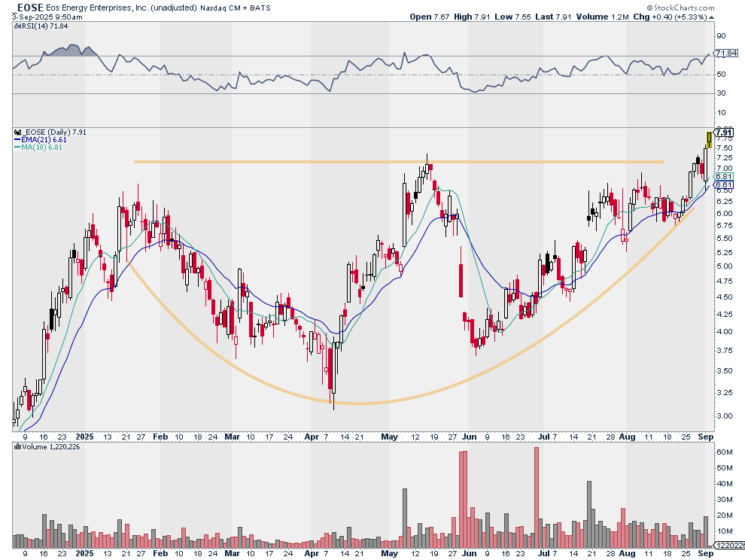Click the 50 level on RSI axis

721,75
